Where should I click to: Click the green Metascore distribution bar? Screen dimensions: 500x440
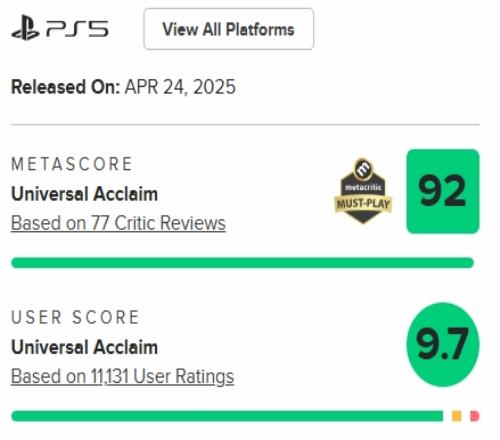242,263
